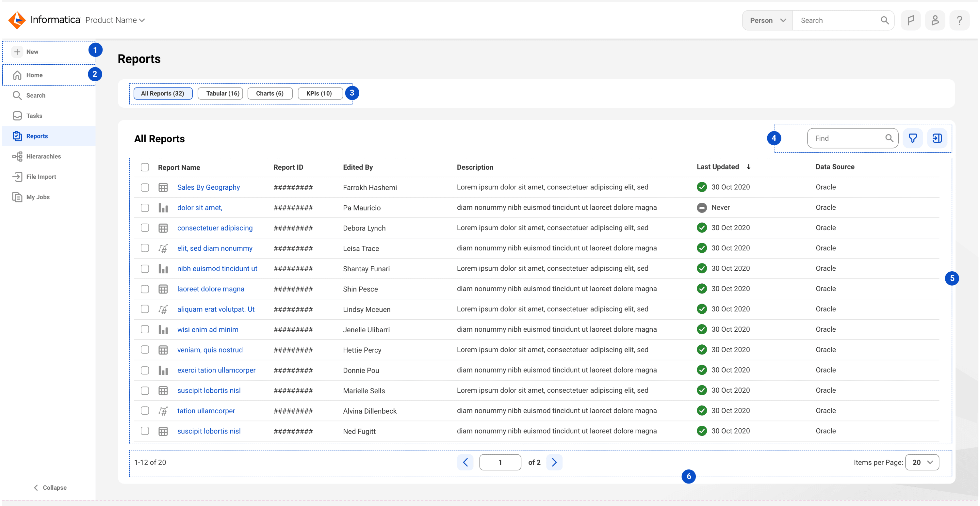Go to next page arrow
The width and height of the screenshot is (980, 506).
click(x=554, y=462)
